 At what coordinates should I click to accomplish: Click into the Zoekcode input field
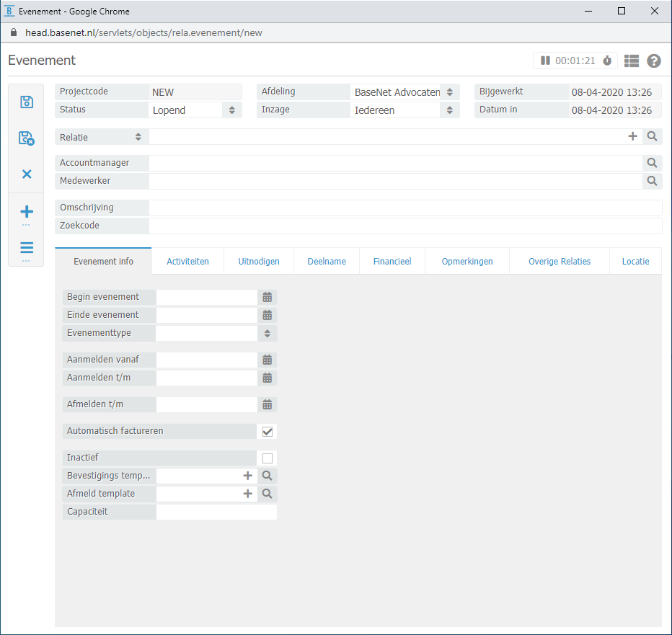[405, 226]
